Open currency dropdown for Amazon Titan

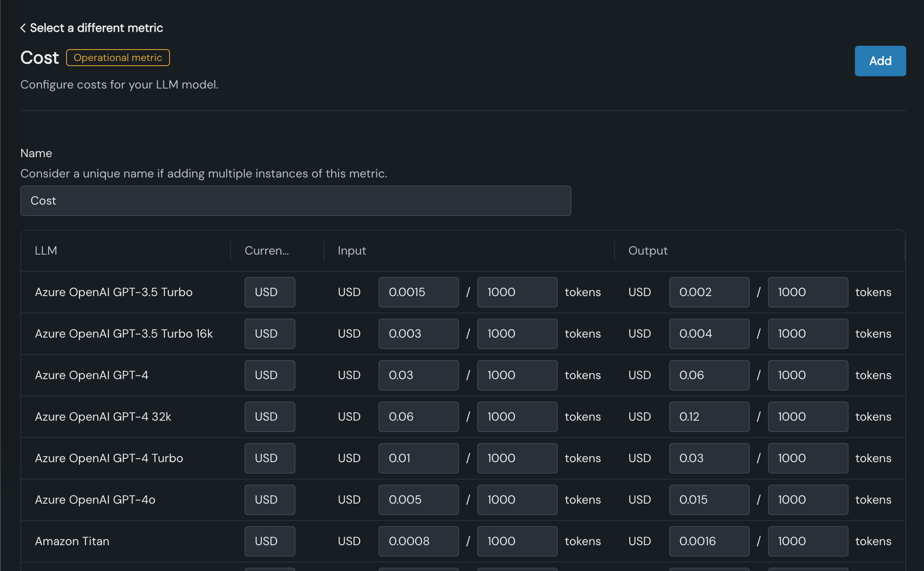click(270, 541)
